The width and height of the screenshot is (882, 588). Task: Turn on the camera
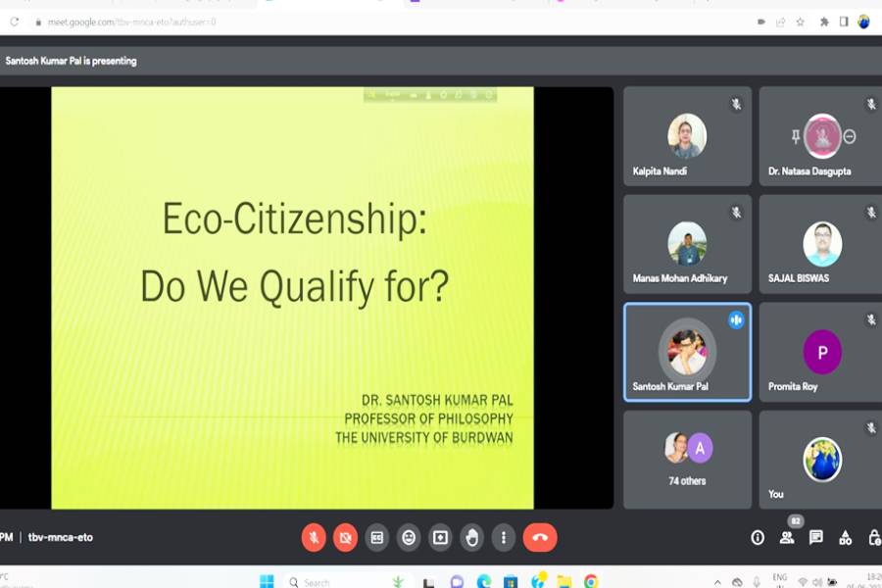345,537
